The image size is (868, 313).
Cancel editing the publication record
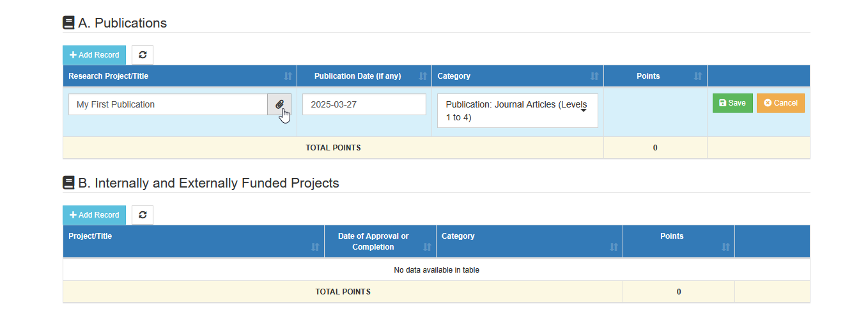(x=780, y=103)
